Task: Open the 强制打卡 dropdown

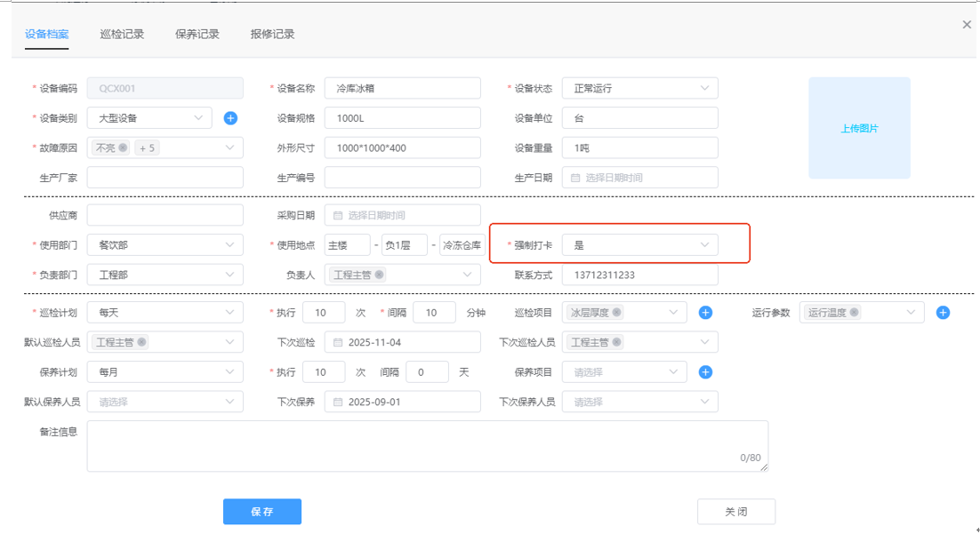Action: pos(639,244)
